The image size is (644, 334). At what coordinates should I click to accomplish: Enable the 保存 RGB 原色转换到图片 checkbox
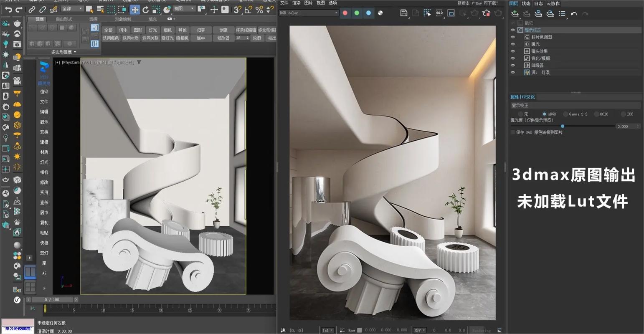513,132
